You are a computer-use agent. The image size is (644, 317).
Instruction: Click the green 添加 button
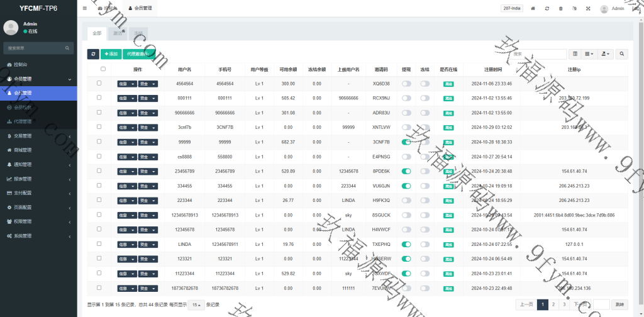pyautogui.click(x=111, y=55)
